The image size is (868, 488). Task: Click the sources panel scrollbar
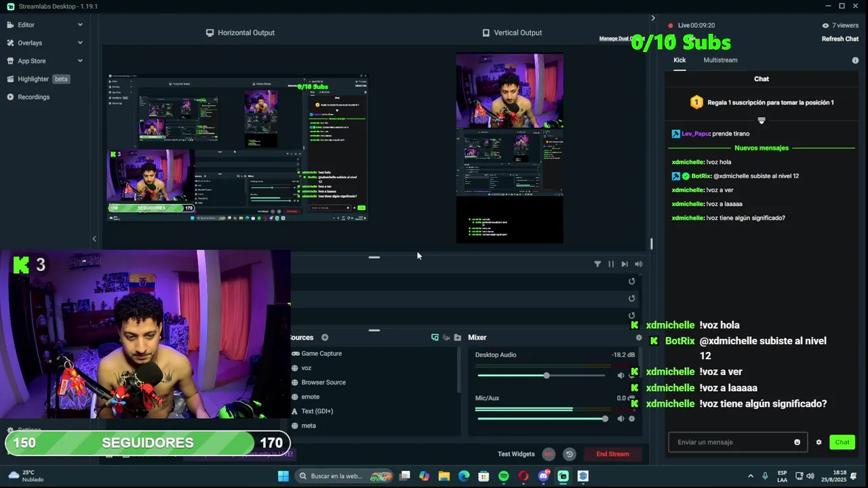click(460, 370)
